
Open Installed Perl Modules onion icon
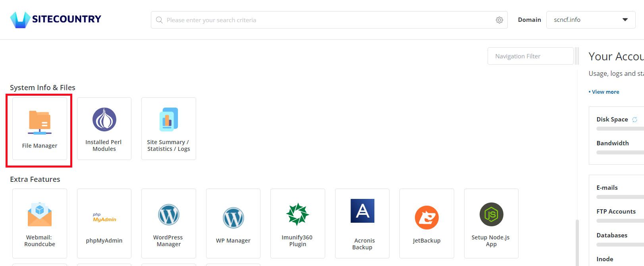104,120
